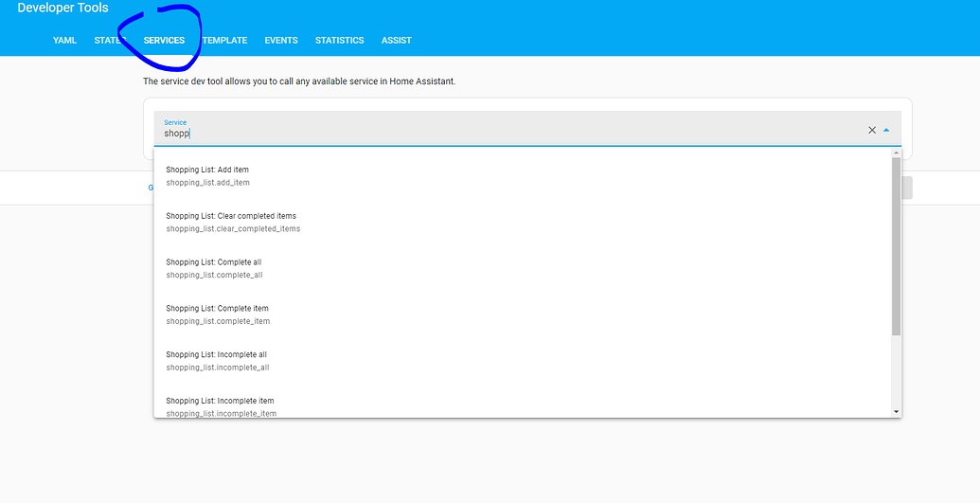Collapse the Service dropdown arrow
The height and width of the screenshot is (503, 980).
click(x=886, y=130)
